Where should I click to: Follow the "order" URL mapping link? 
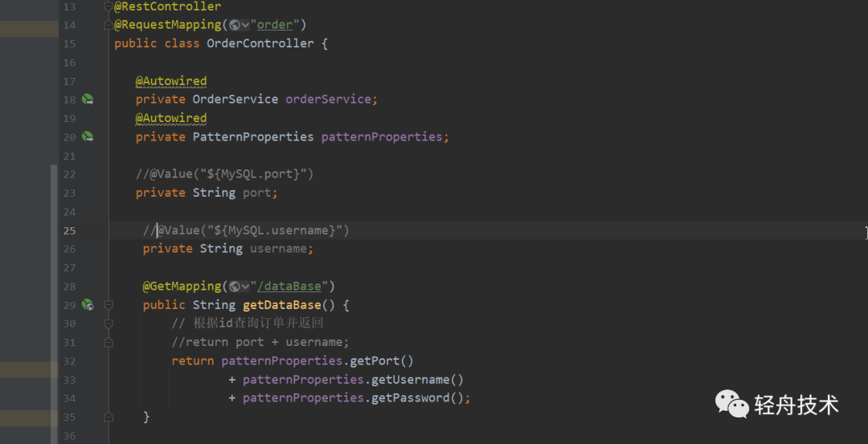[x=275, y=25]
